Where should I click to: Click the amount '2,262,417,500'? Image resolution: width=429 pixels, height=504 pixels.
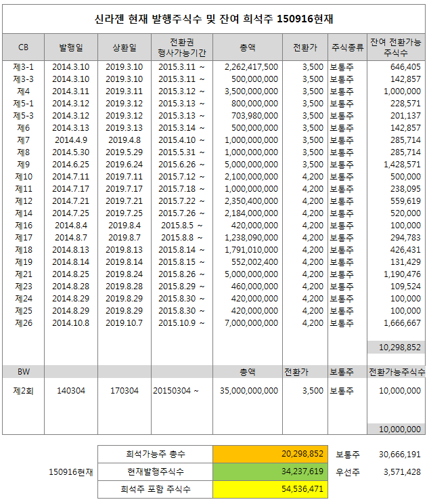coord(251,67)
